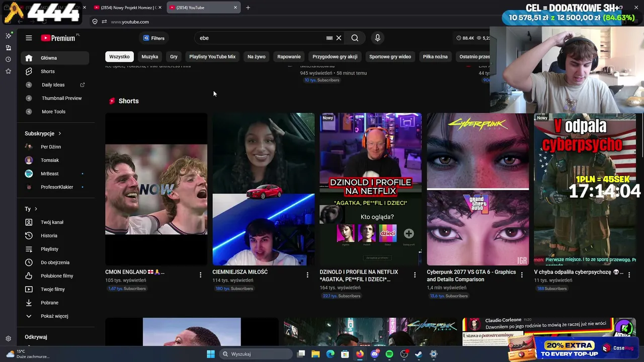Play 'DZINOLD I PROFILE NA NETFLIX' short
Image resolution: width=644 pixels, height=362 pixels.
click(370, 189)
